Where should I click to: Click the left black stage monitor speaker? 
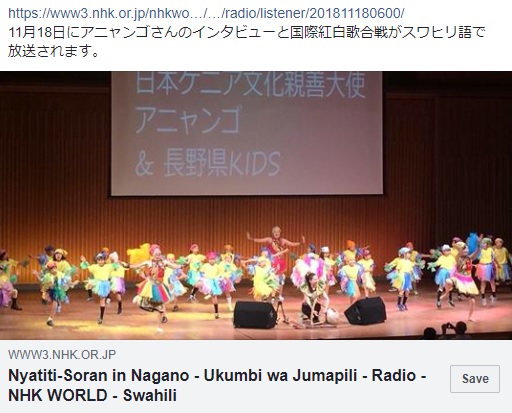click(255, 314)
